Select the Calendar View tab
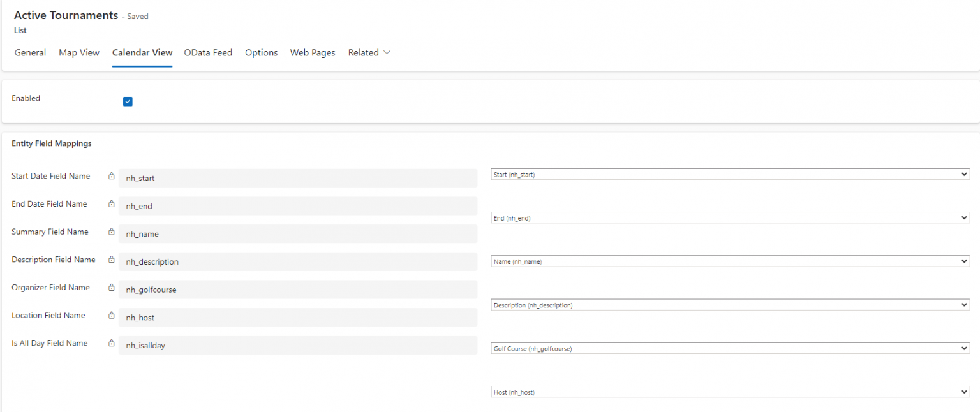980x412 pixels. click(142, 53)
